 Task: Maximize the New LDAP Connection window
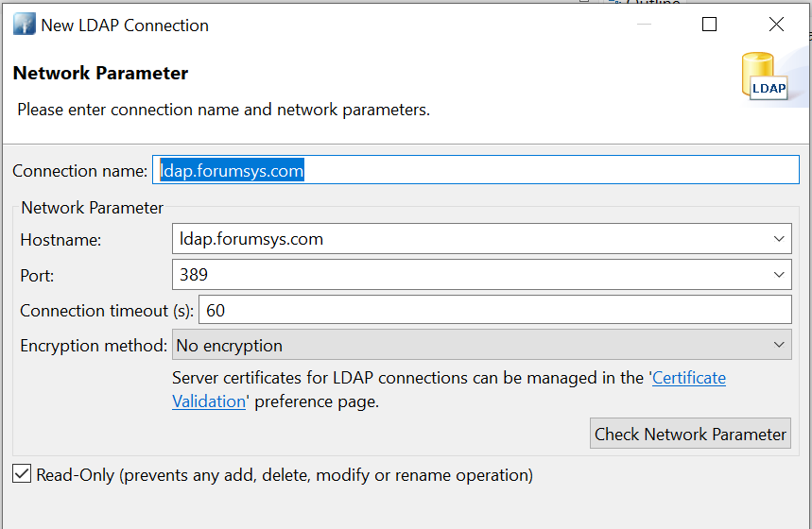(x=709, y=26)
